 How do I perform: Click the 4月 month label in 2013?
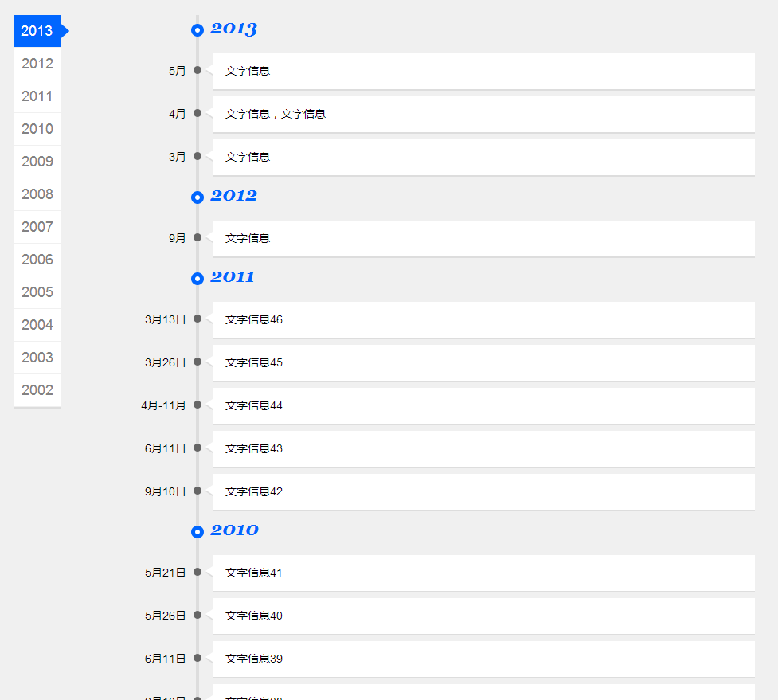click(x=177, y=114)
